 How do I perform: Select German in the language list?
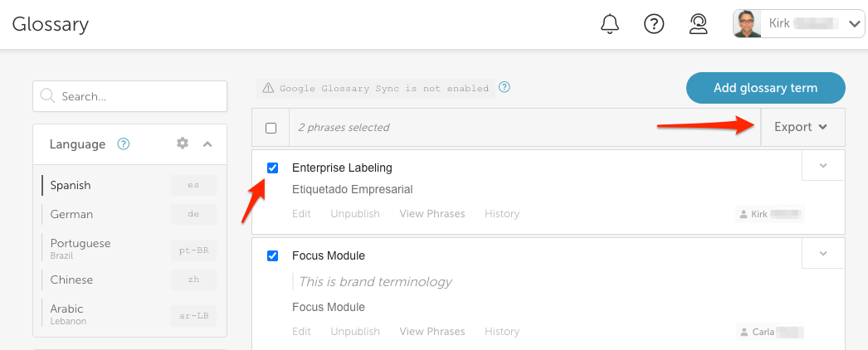coord(71,214)
